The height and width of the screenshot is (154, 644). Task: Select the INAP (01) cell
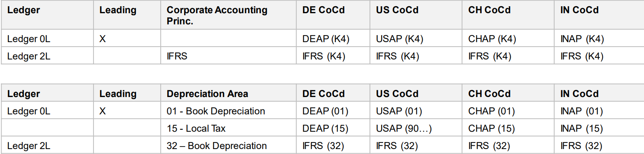coord(582,111)
